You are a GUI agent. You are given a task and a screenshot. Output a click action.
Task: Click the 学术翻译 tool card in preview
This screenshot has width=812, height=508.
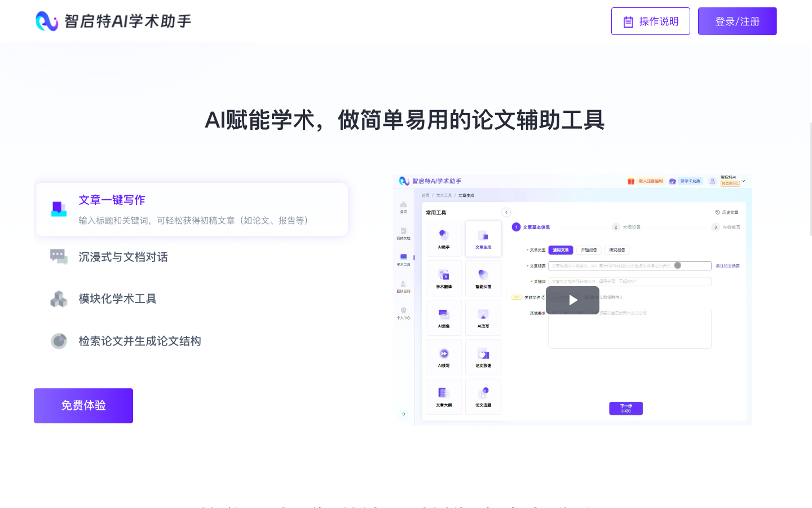coord(444,278)
